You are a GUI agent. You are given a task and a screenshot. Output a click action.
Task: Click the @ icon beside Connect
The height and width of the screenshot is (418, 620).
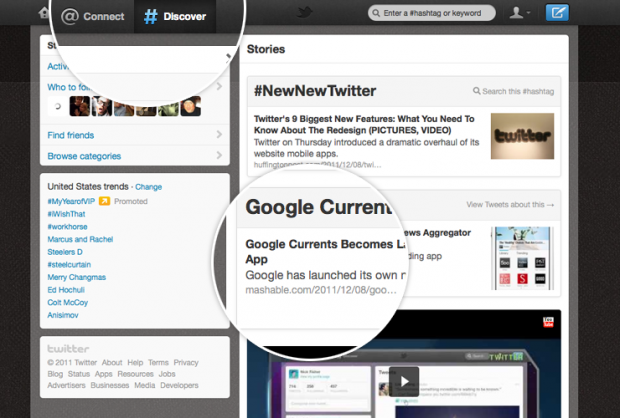(70, 16)
